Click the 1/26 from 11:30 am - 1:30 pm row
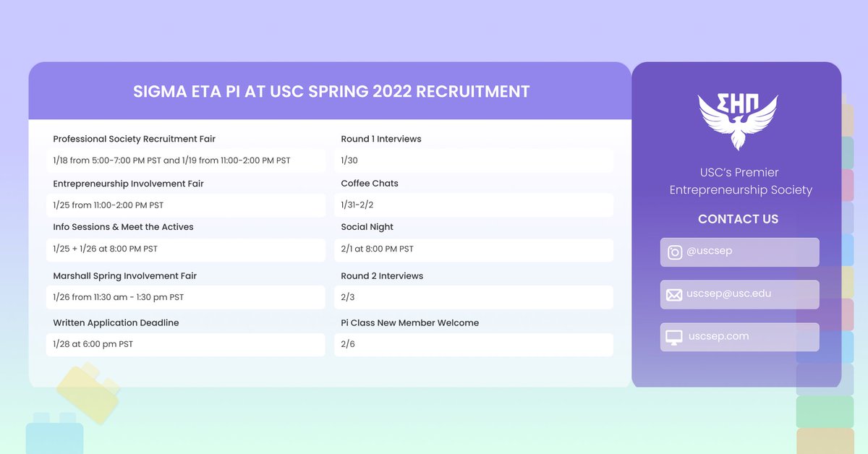 [x=186, y=297]
